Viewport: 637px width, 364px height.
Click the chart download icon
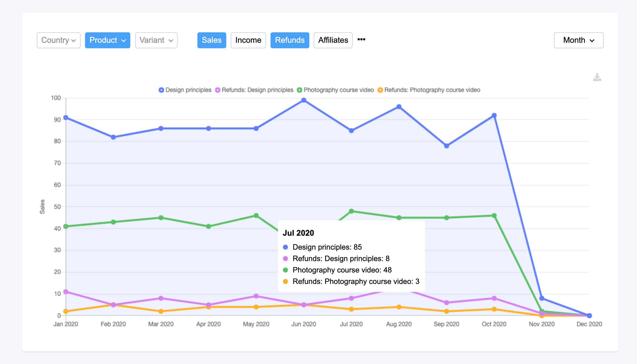coord(597,77)
